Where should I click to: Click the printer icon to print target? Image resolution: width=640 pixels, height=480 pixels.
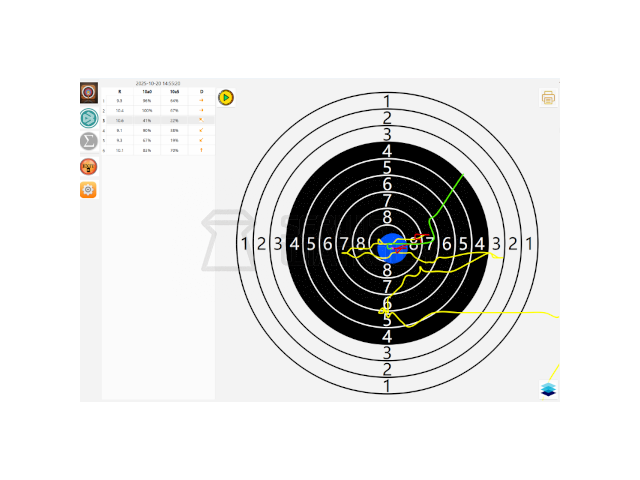click(x=548, y=98)
